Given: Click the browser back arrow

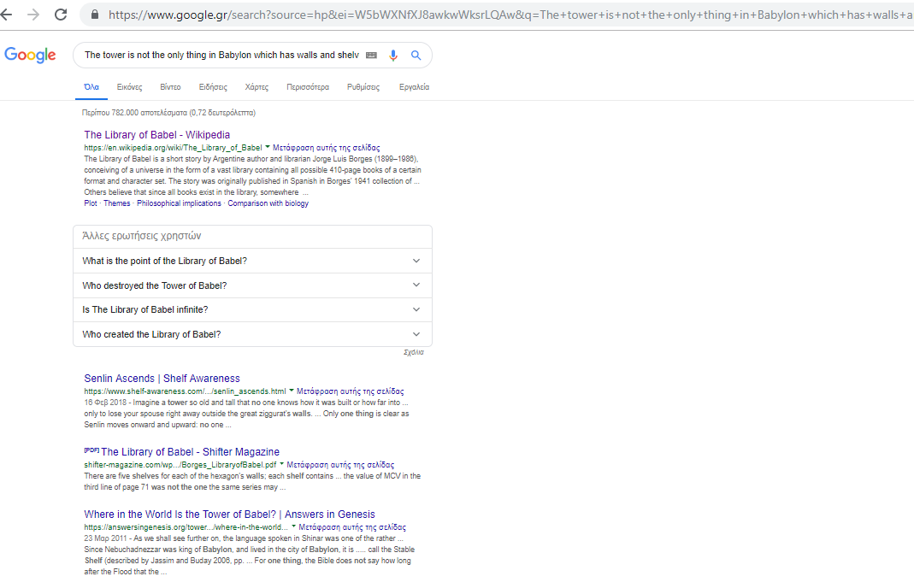Looking at the screenshot, I should 11,15.
